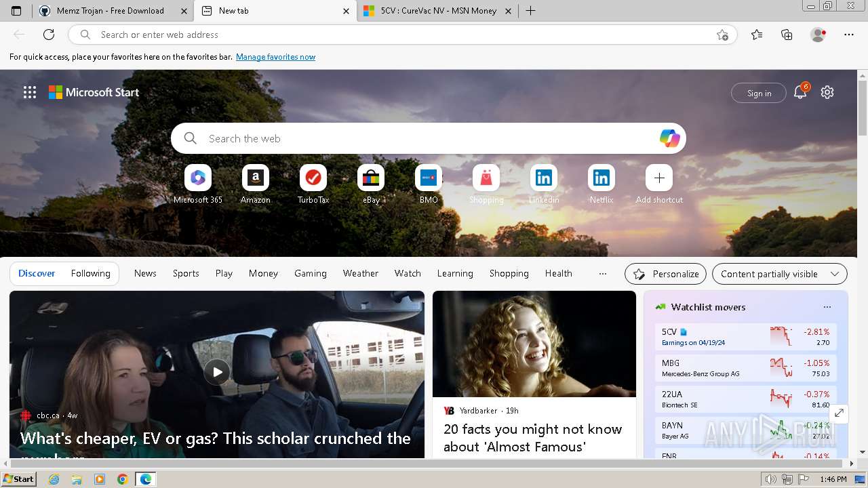The image size is (868, 488).
Task: Open Edge settings and more menu
Action: point(849,35)
